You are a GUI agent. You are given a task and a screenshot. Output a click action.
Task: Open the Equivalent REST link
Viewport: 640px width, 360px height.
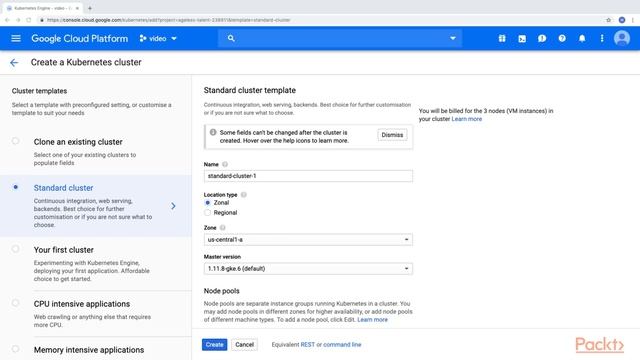(307, 344)
